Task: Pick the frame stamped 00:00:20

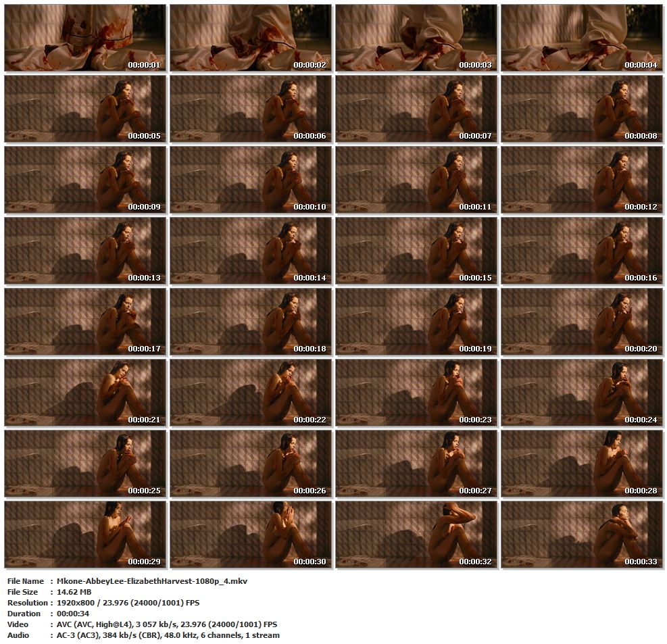Action: (x=582, y=322)
